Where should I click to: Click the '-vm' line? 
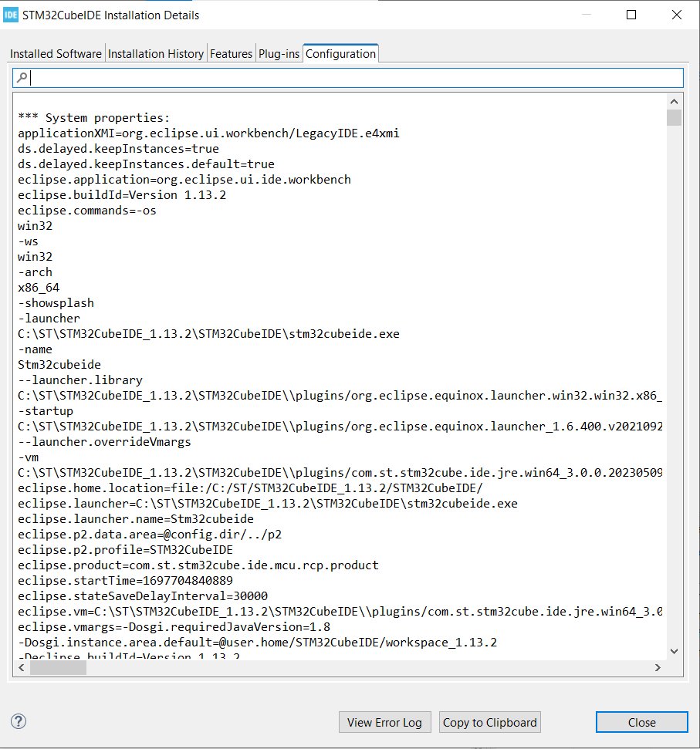[29, 457]
